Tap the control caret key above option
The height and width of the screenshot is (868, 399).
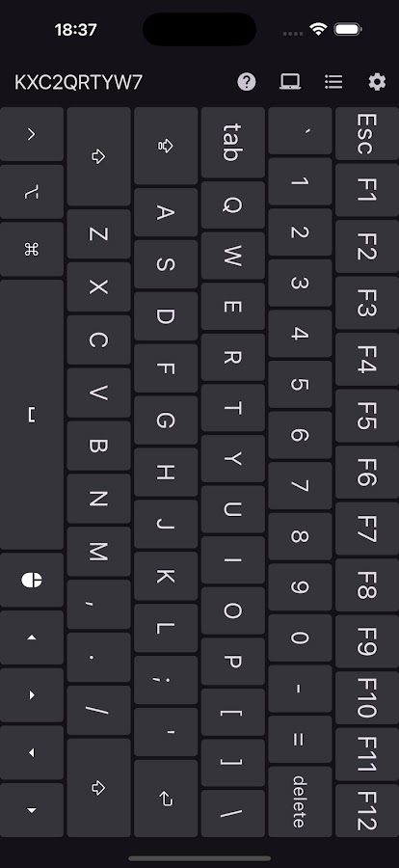pos(32,134)
